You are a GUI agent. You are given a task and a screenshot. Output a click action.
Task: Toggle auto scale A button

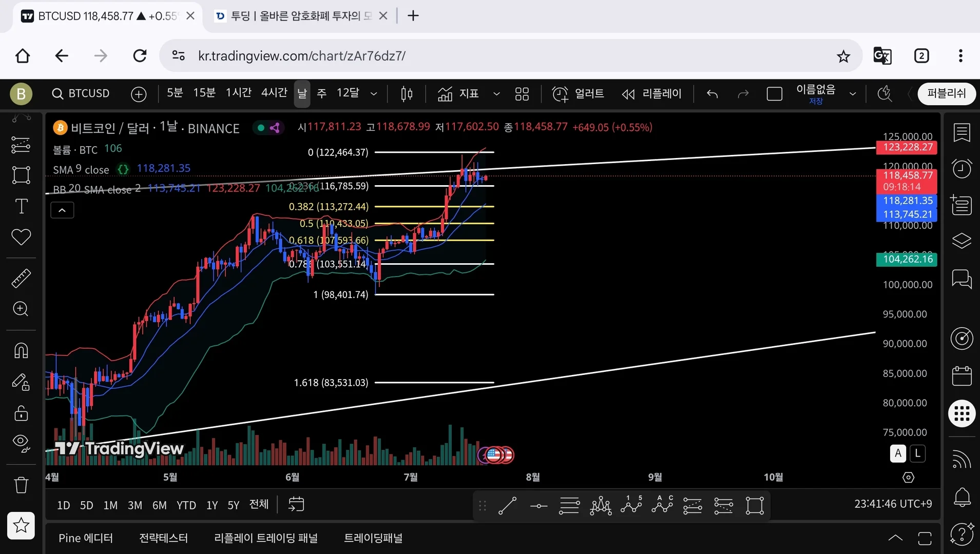pyautogui.click(x=898, y=453)
